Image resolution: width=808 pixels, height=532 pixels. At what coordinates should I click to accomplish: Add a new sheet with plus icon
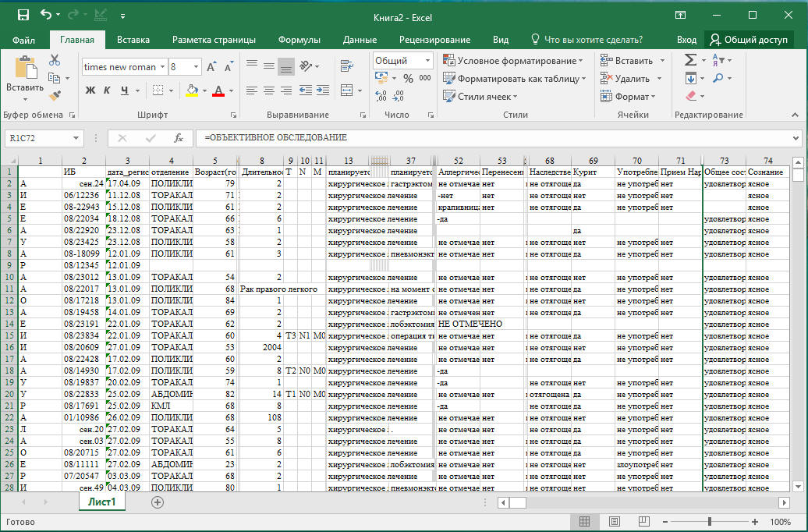point(158,502)
